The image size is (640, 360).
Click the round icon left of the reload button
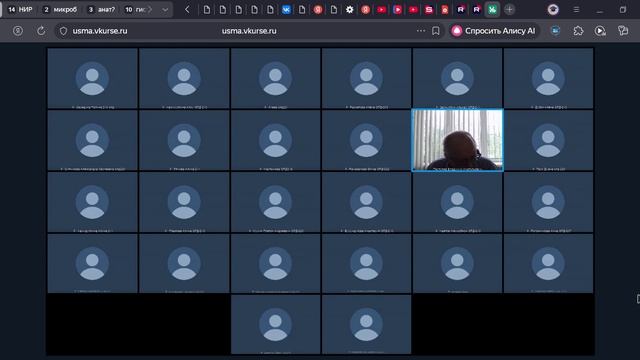18,31
